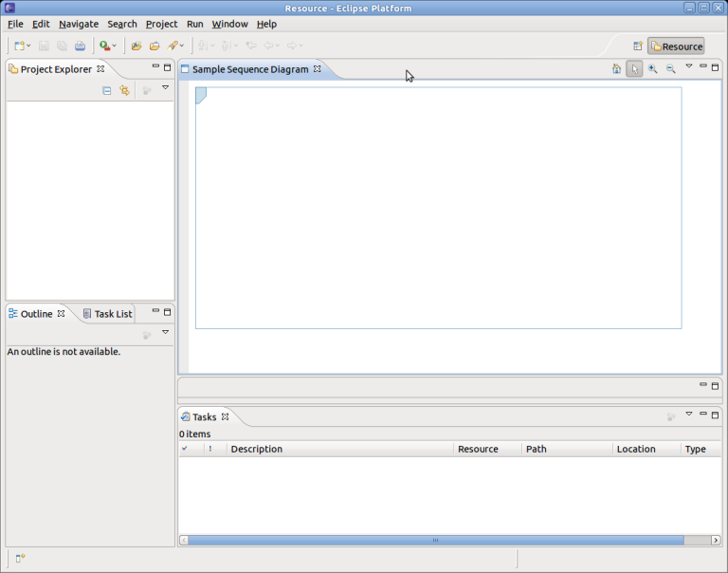Click the Resource perspective button

(676, 46)
